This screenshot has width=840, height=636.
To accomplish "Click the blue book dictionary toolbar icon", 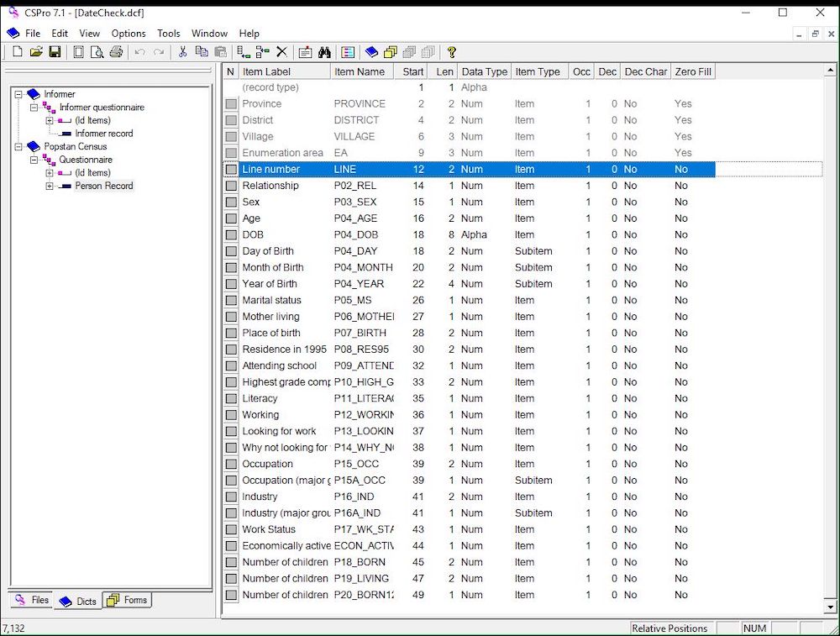I will [371, 52].
